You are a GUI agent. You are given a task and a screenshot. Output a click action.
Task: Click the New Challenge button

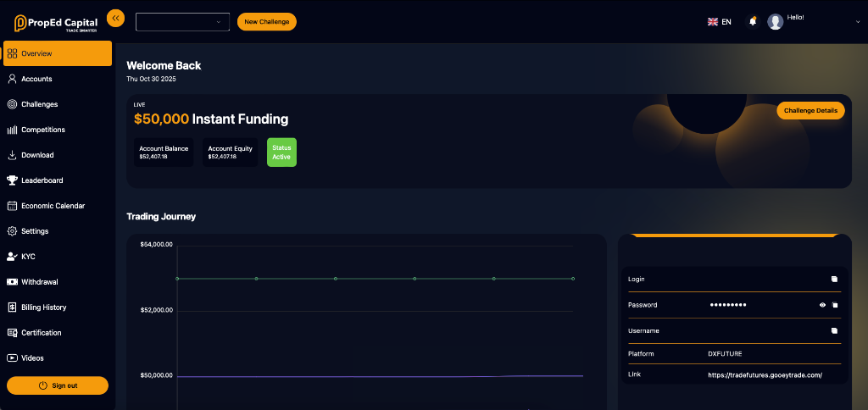[x=267, y=21]
